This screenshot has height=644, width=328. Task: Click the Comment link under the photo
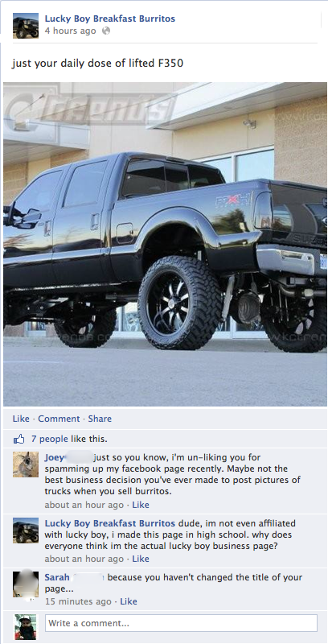pos(59,419)
